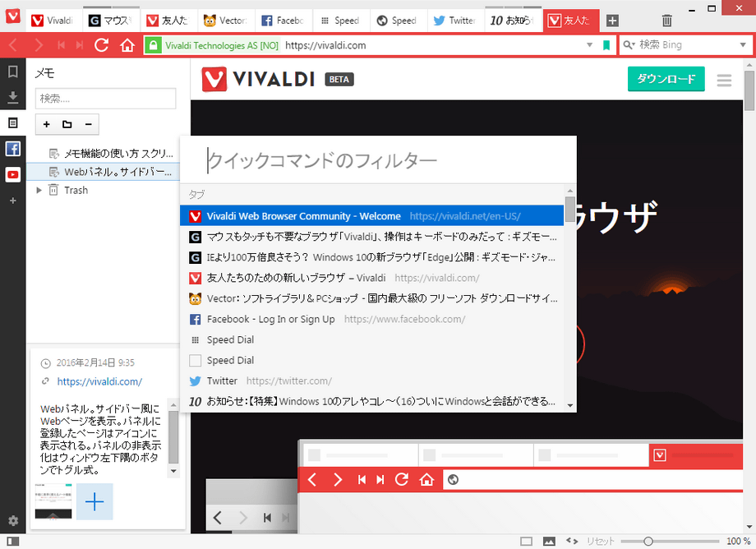Open the closed tabs trash can
This screenshot has width=756, height=549.
click(x=666, y=21)
